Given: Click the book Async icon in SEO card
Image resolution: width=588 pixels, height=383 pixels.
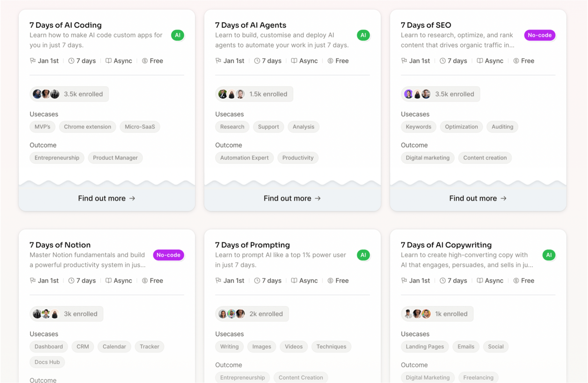Looking at the screenshot, I should click(x=480, y=60).
